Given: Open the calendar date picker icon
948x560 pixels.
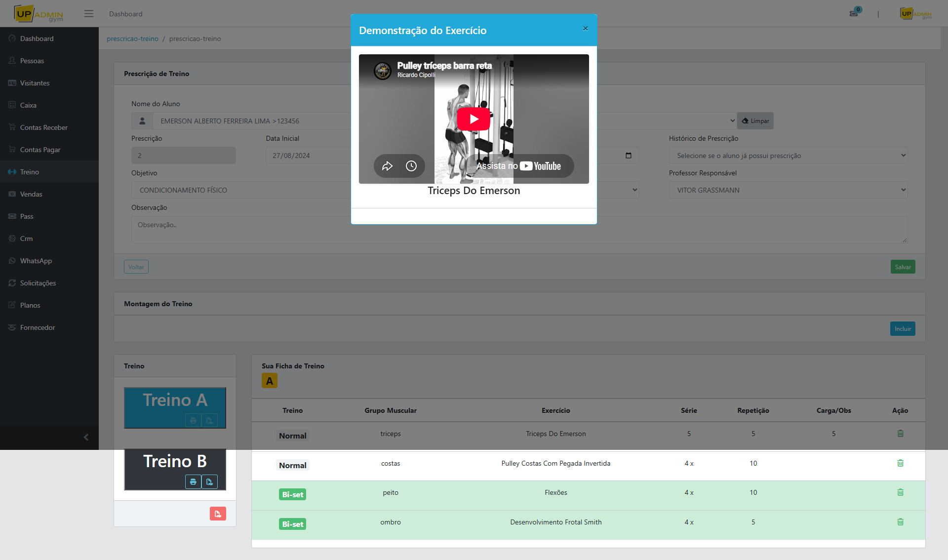Looking at the screenshot, I should [x=629, y=156].
